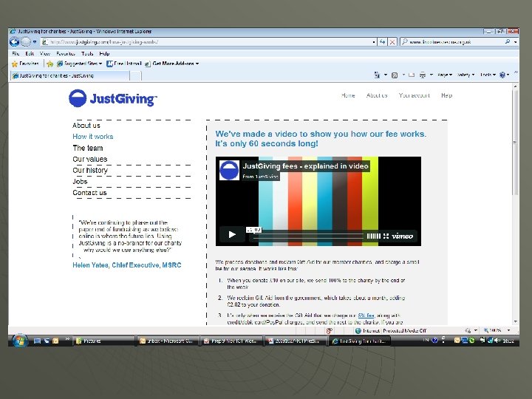Open the View menu

[x=45, y=54]
